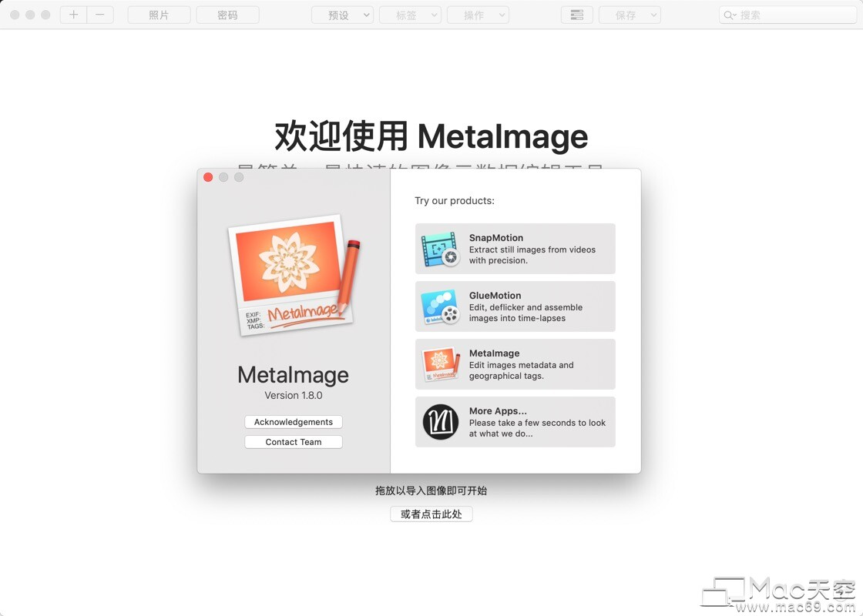Click the More Apps round logo icon
Screen dimensions: 863x616
click(440, 422)
